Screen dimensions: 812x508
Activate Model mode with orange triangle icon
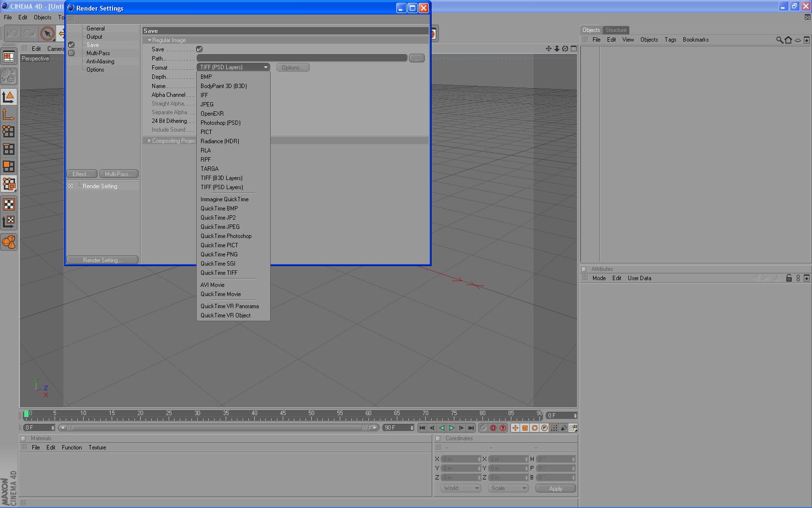click(x=9, y=97)
